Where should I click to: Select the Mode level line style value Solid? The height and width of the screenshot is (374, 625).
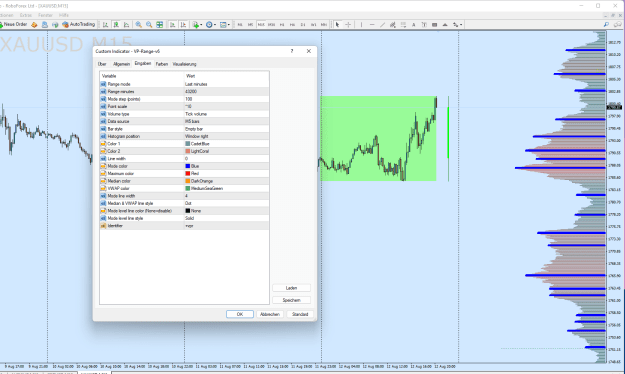coord(226,218)
